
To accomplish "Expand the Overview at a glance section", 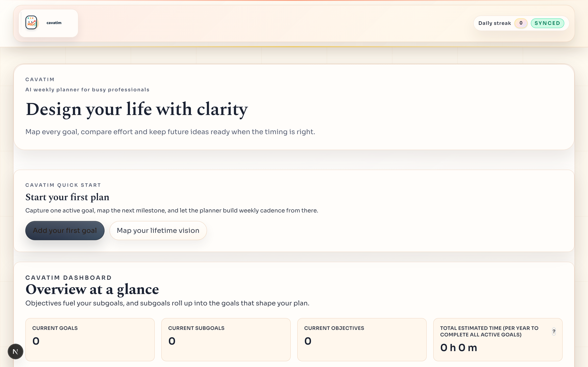I will tap(92, 289).
